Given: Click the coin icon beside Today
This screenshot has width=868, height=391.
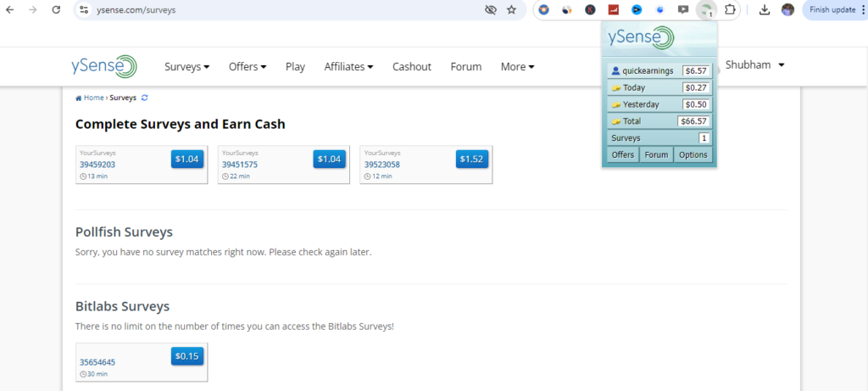Looking at the screenshot, I should pos(615,88).
